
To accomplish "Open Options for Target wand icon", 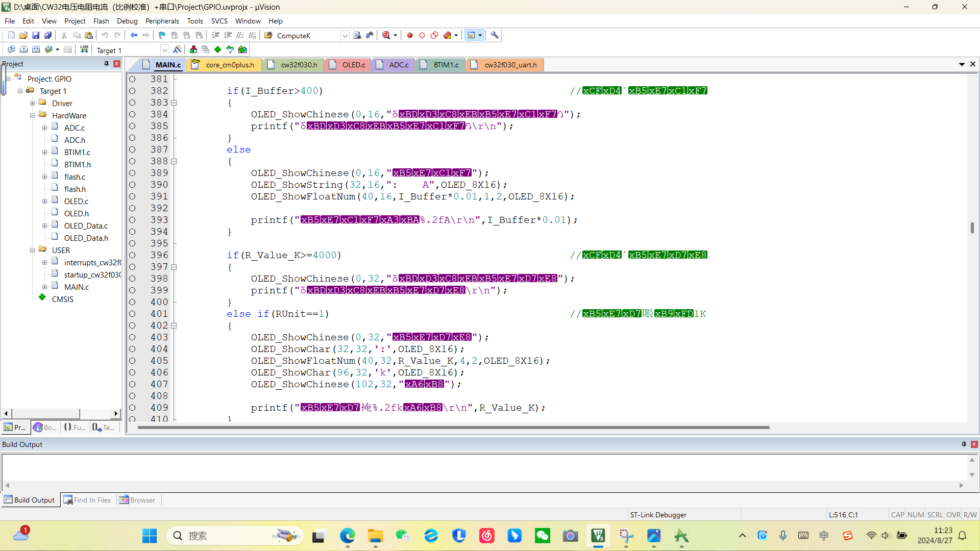I will click(177, 49).
